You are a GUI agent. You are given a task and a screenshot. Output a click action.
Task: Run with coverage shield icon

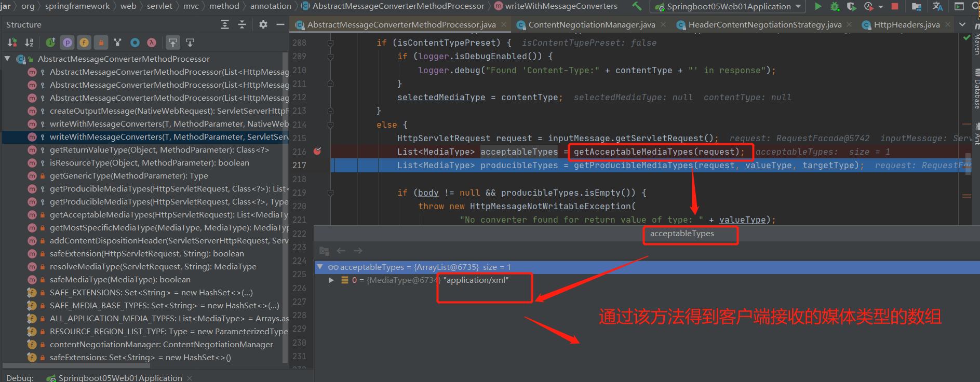click(851, 6)
